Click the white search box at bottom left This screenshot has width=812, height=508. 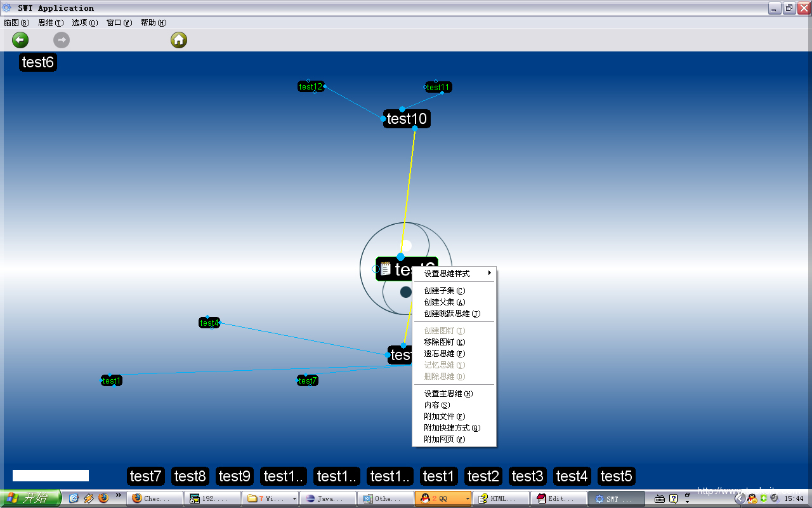51,476
